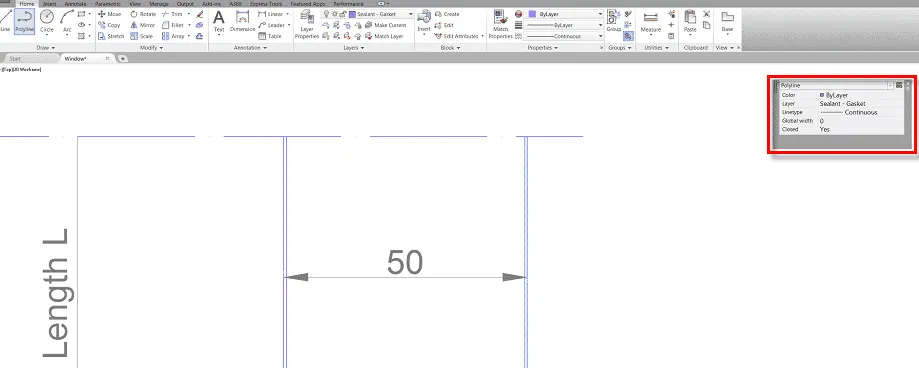
Task: Click the Move tool in Modify panel
Action: tap(110, 14)
